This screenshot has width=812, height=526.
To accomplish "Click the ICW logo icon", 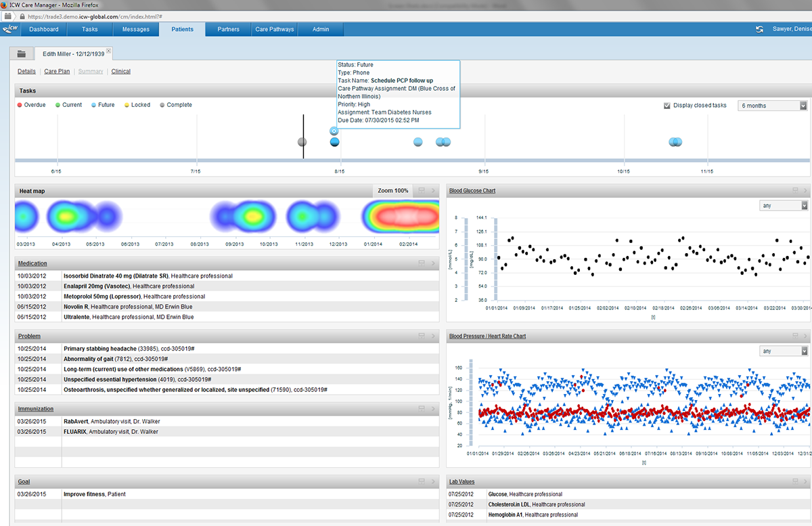I will (10, 29).
